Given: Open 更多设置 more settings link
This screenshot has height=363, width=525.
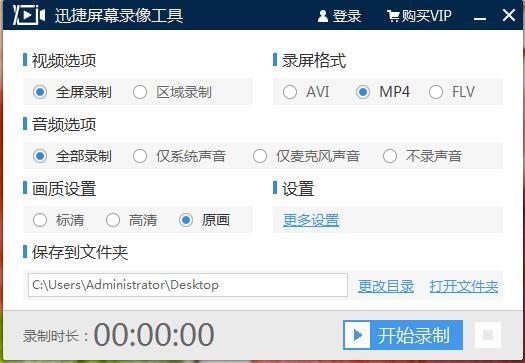Looking at the screenshot, I should (x=311, y=220).
